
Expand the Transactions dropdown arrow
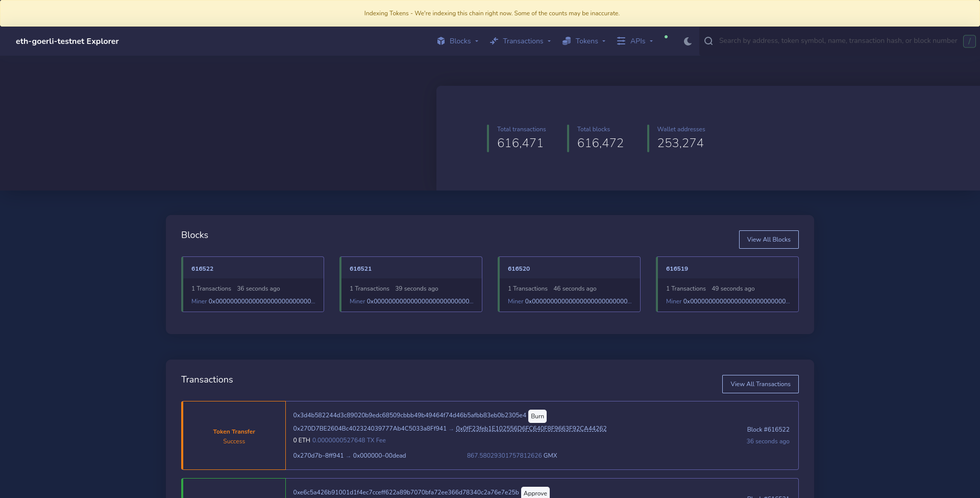(549, 41)
